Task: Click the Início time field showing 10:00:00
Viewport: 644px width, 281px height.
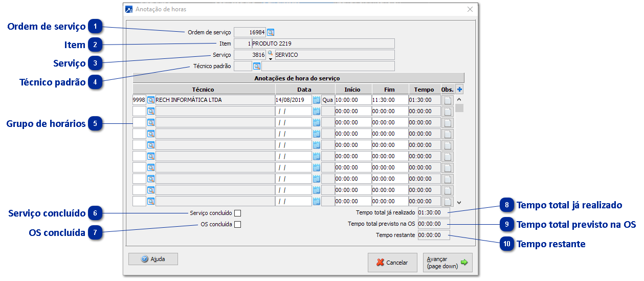Action: [x=352, y=100]
